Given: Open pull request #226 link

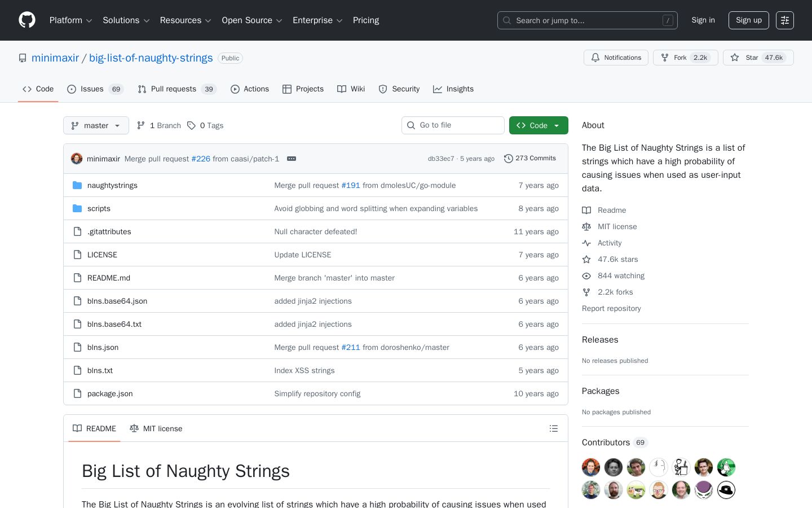Looking at the screenshot, I should 201,159.
